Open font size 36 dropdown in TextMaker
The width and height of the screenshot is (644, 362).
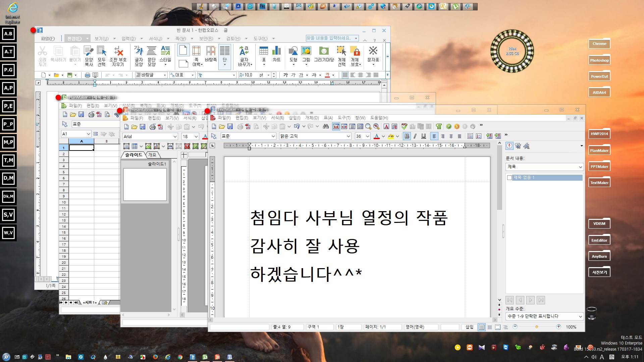pyautogui.click(x=367, y=136)
